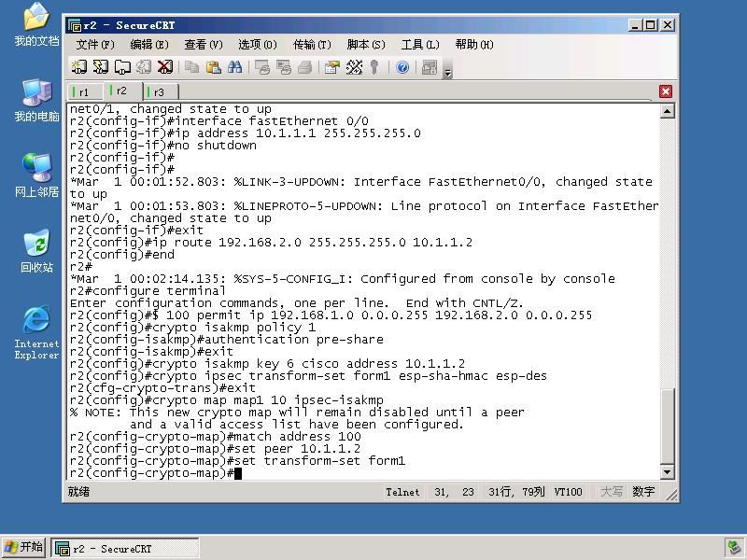Close the tab with red X button

pos(666,91)
